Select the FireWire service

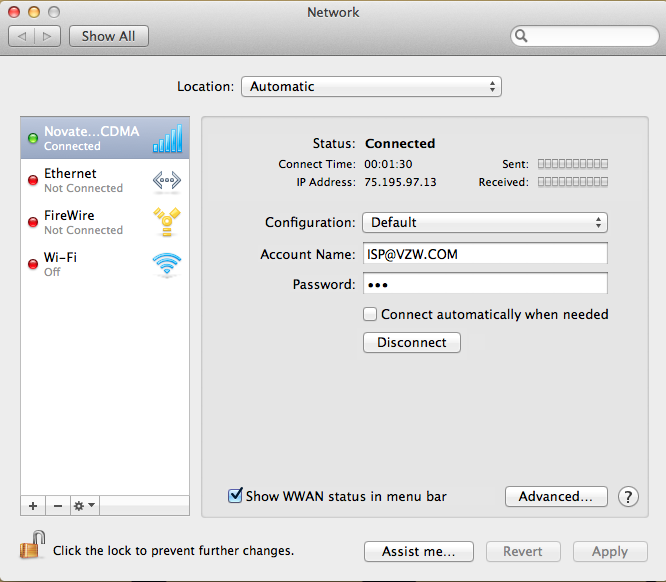[105, 222]
